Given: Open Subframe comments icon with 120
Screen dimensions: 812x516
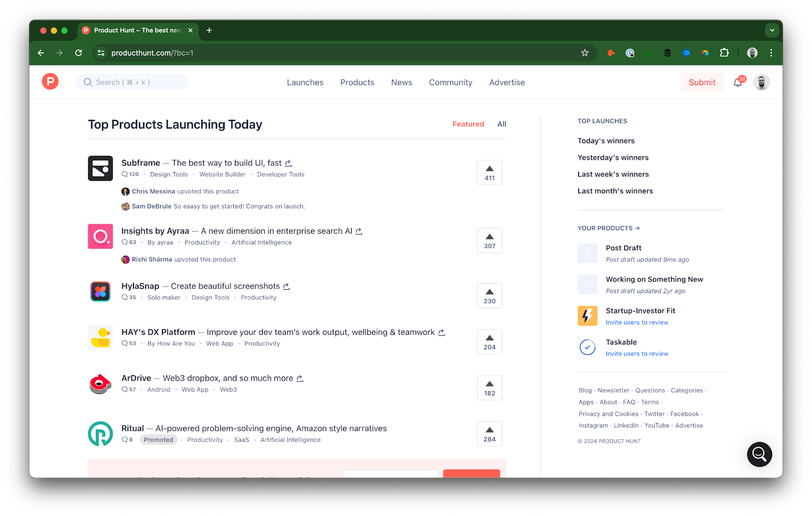Looking at the screenshot, I should coord(130,175).
